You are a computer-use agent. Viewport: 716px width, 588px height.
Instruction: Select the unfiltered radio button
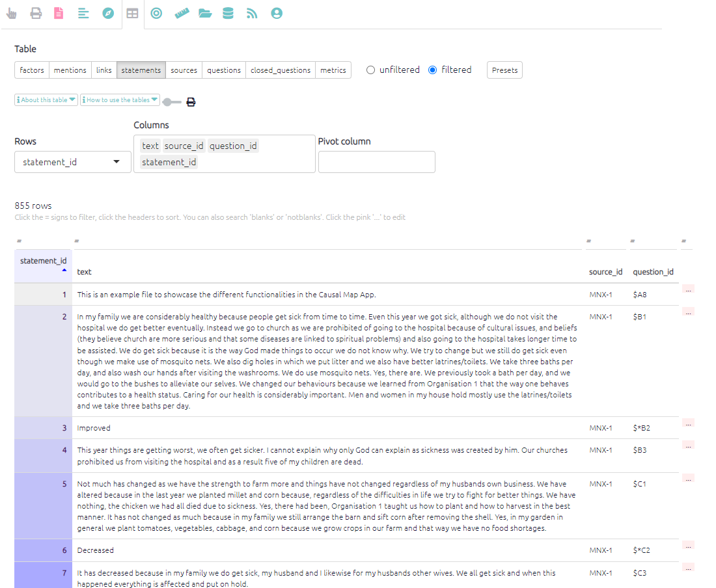(x=371, y=70)
